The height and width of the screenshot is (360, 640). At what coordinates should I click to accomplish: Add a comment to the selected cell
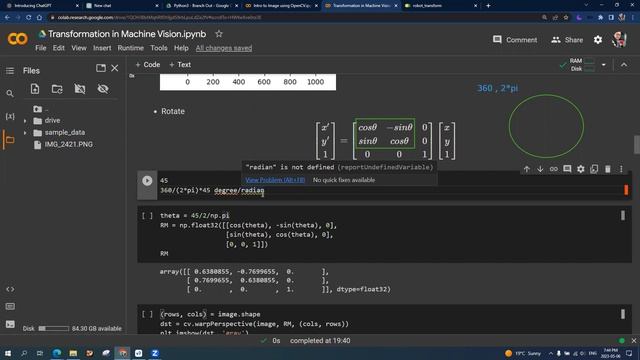(x=567, y=169)
